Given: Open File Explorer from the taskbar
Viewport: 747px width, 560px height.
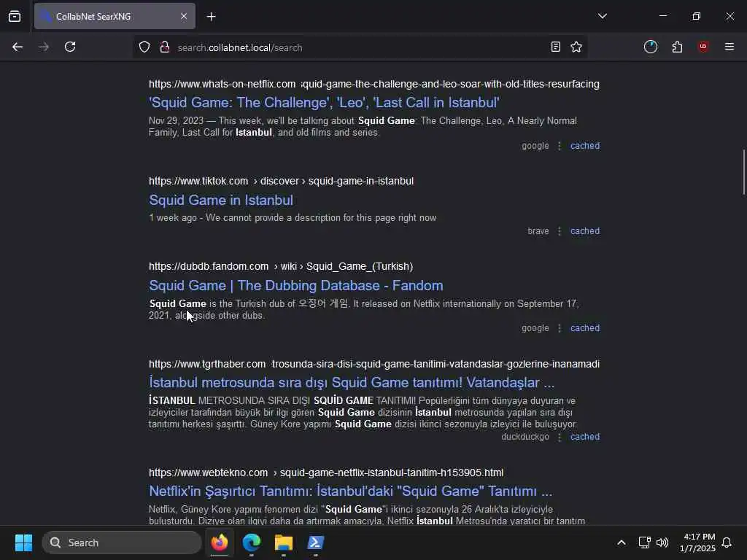Looking at the screenshot, I should [284, 542].
